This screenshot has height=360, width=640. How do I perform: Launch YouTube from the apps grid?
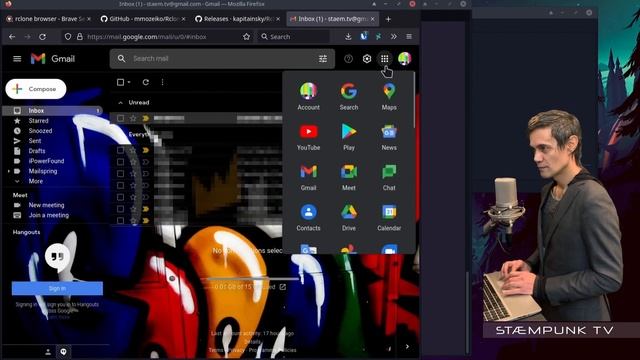tap(308, 137)
